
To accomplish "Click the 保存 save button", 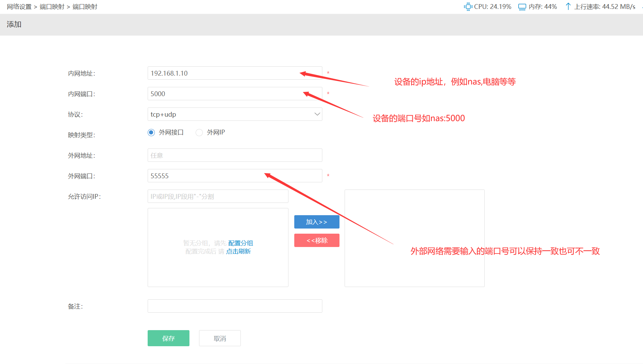I will [168, 338].
